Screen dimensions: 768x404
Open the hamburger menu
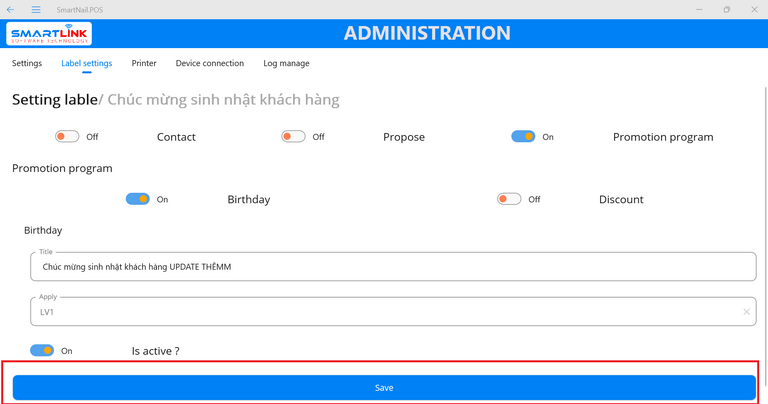[35, 9]
